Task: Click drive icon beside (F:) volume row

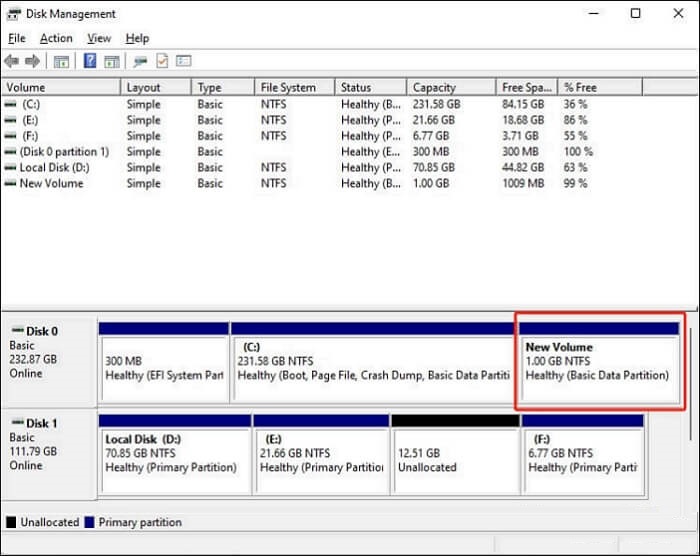Action: click(10, 136)
